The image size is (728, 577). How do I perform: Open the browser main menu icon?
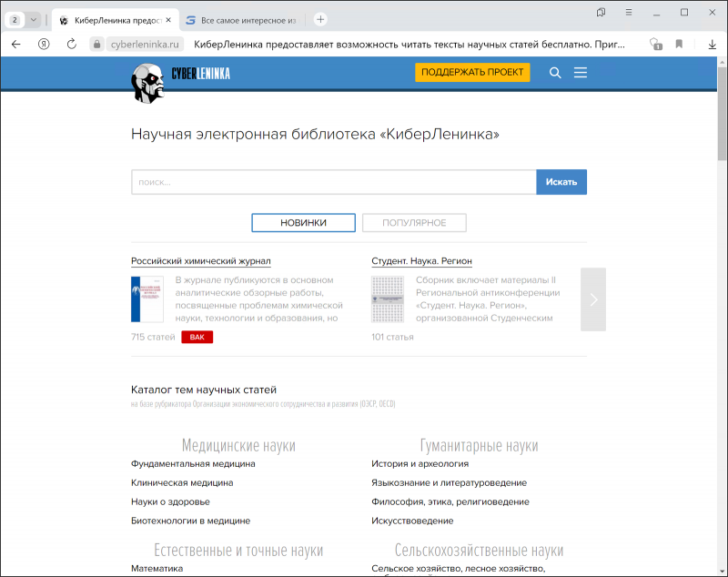(x=629, y=13)
